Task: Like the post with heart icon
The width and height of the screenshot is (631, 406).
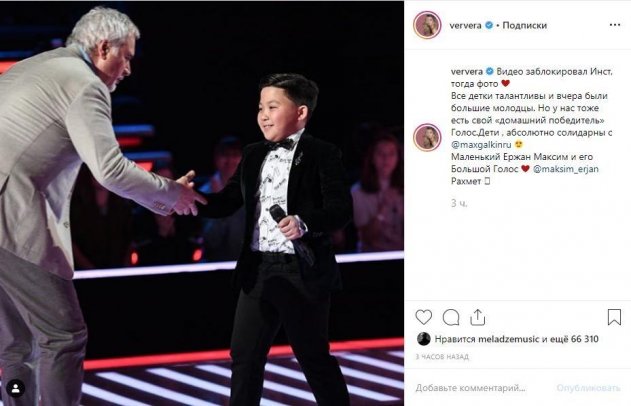Action: [423, 317]
